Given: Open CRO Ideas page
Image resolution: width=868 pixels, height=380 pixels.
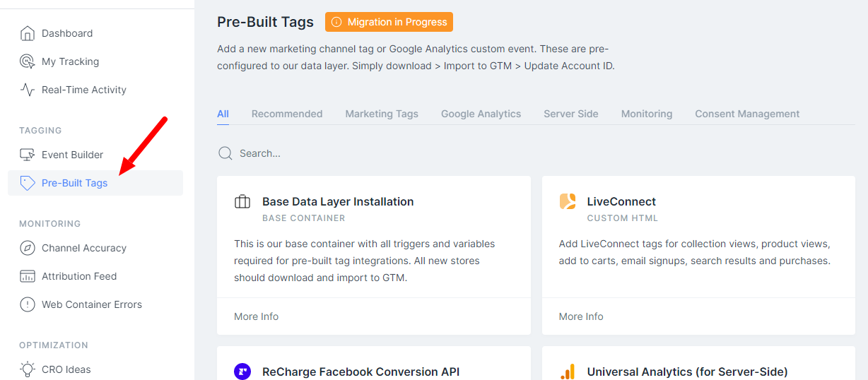Looking at the screenshot, I should point(66,369).
